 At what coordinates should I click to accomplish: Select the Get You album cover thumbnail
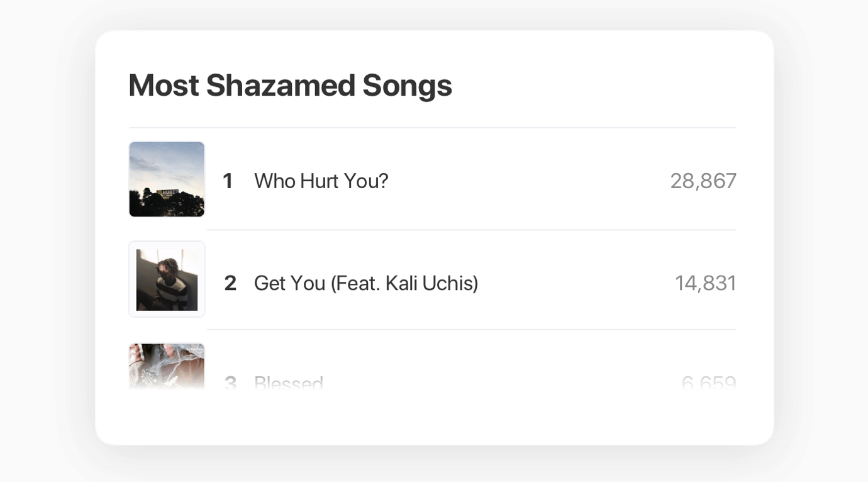coord(167,279)
